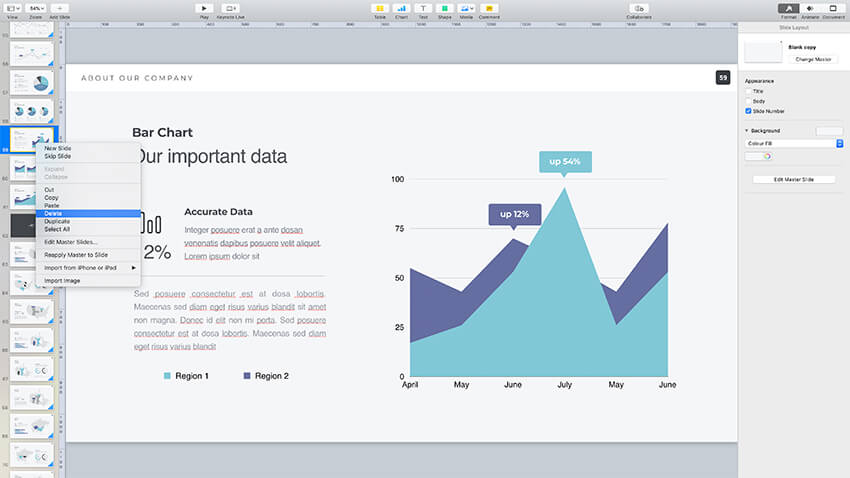Click the Play button in toolbar
Screen dimensions: 850x478
tap(205, 8)
